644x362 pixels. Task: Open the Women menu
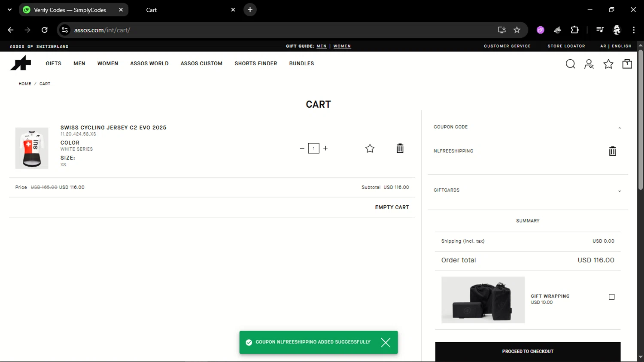click(108, 64)
